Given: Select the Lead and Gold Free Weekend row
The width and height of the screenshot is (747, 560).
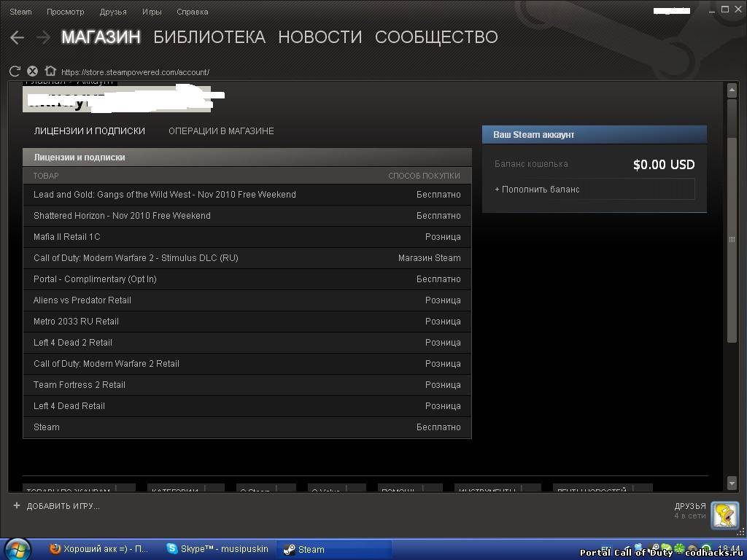Looking at the screenshot, I should [247, 195].
